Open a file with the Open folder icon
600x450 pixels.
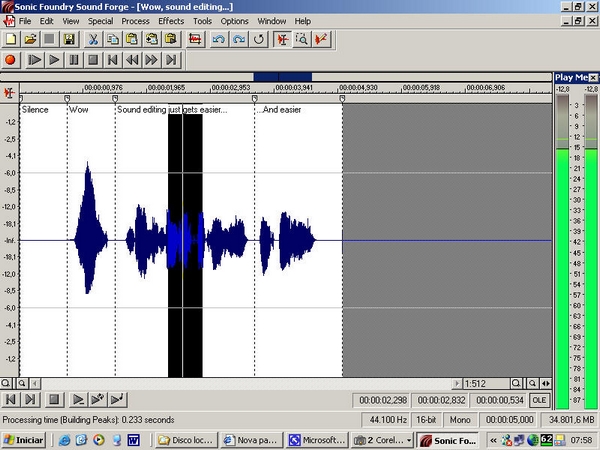(30, 39)
